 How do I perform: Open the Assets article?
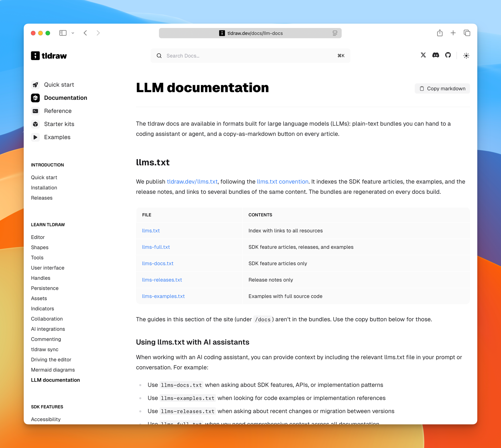point(39,299)
